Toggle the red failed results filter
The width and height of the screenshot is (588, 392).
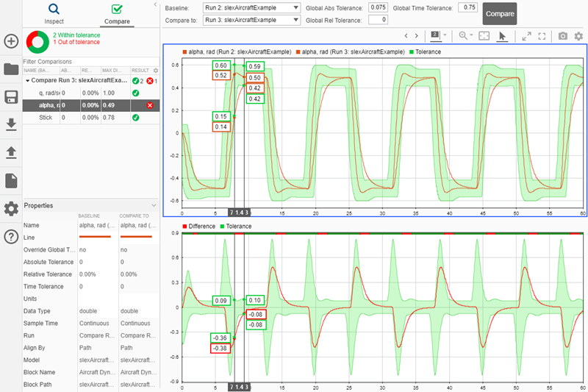pos(149,81)
